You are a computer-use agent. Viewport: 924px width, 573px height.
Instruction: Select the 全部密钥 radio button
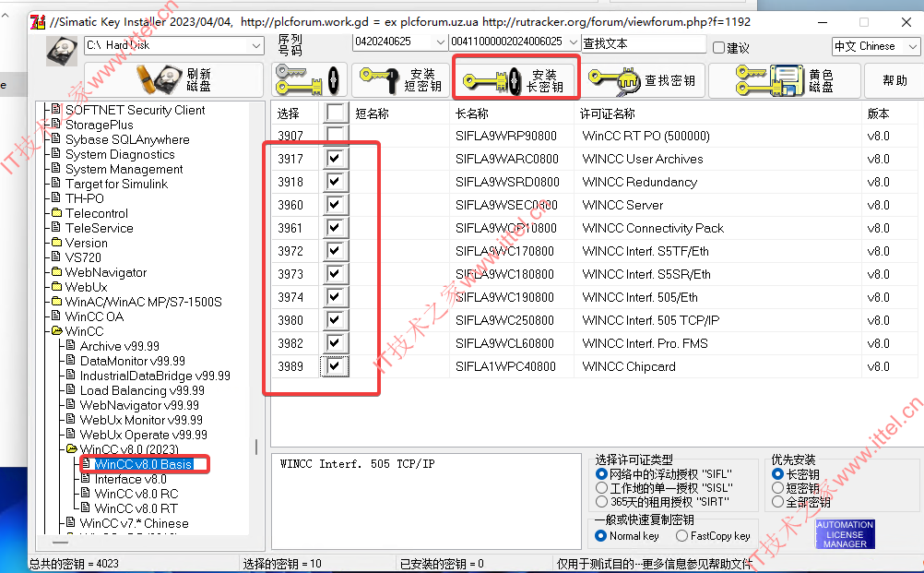tap(777, 502)
